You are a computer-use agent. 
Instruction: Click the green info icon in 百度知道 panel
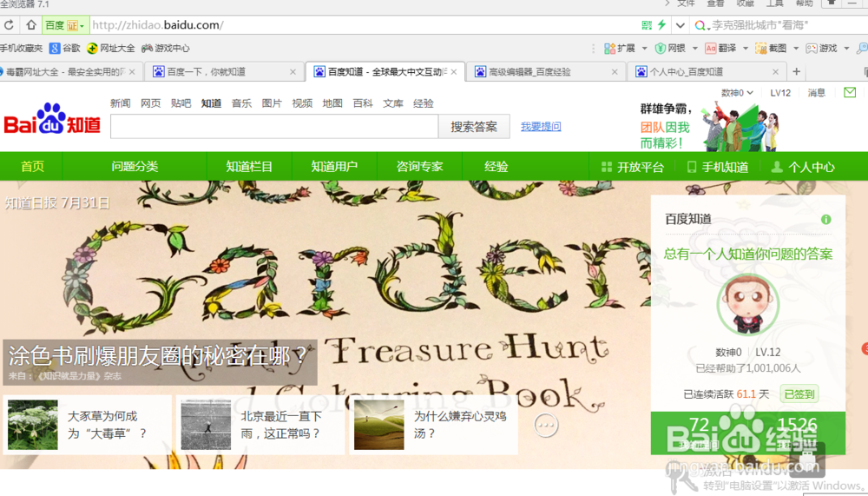[826, 220]
